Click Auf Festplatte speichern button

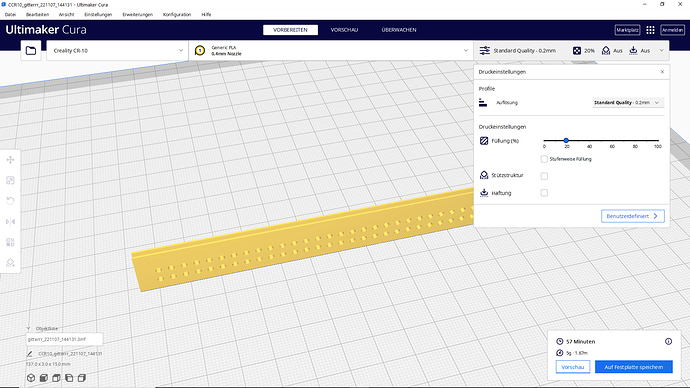(634, 367)
